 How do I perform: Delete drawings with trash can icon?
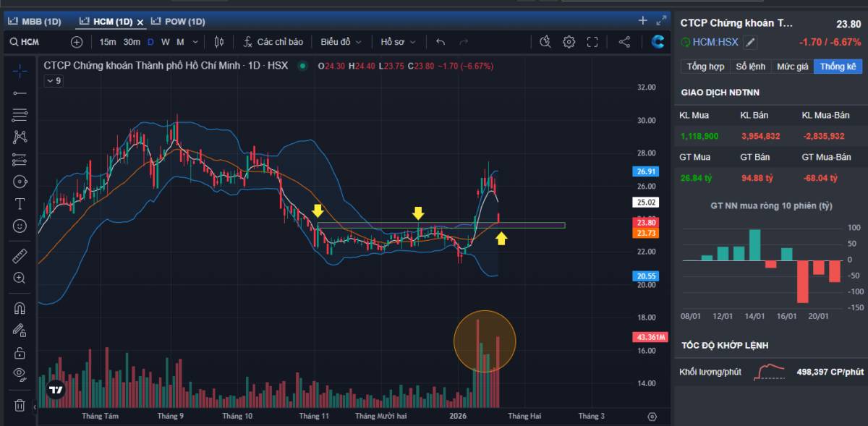pos(20,405)
